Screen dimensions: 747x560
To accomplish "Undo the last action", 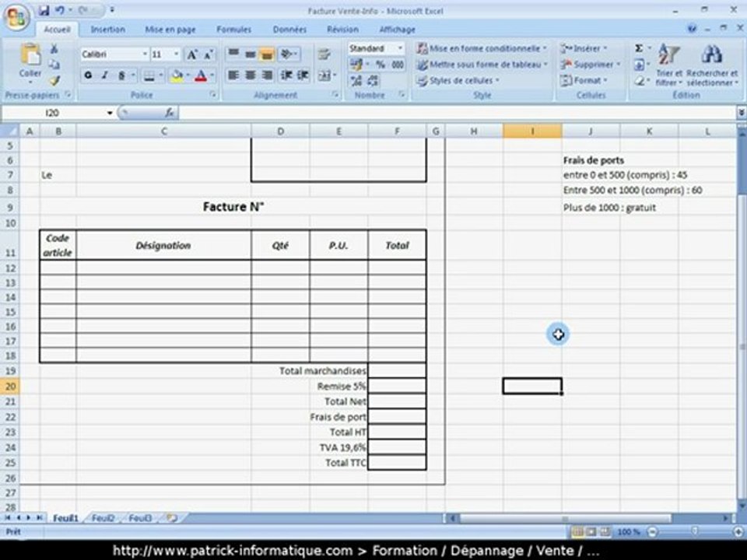I will 60,10.
